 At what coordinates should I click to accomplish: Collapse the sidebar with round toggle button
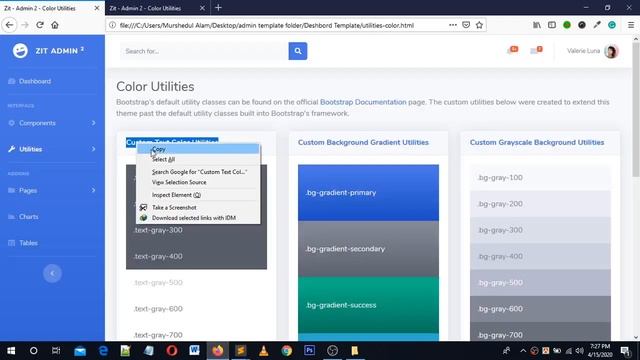[x=52, y=273]
